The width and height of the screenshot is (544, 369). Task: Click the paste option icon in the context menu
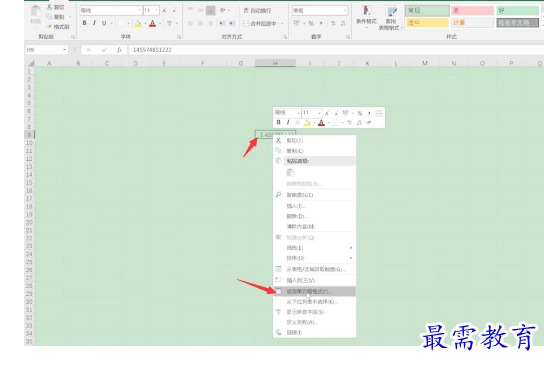[x=290, y=172]
